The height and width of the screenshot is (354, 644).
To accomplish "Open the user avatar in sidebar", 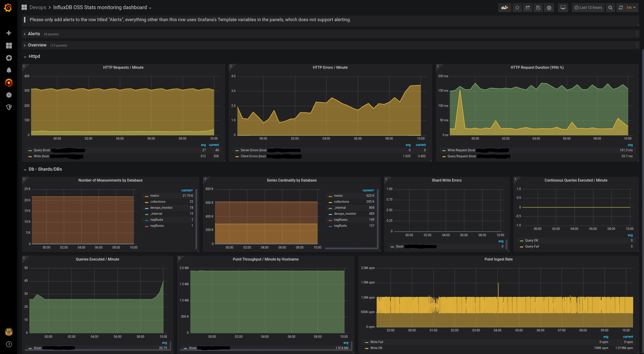I will (9, 332).
